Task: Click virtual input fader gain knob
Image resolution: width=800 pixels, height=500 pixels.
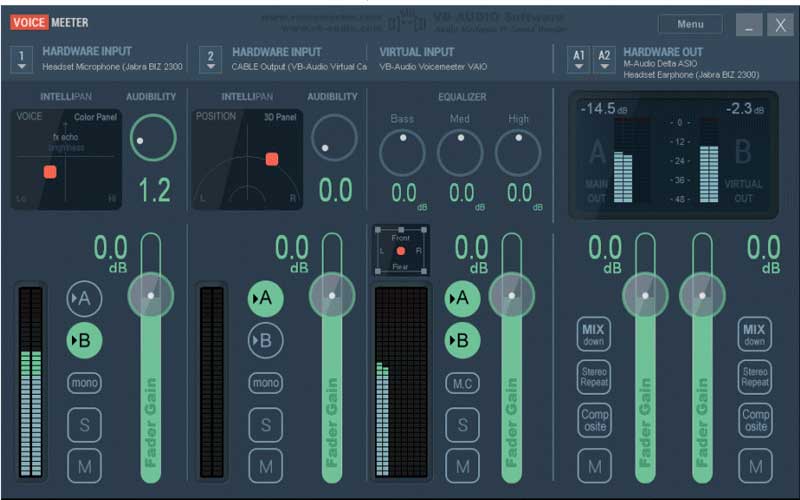Action: click(x=512, y=295)
